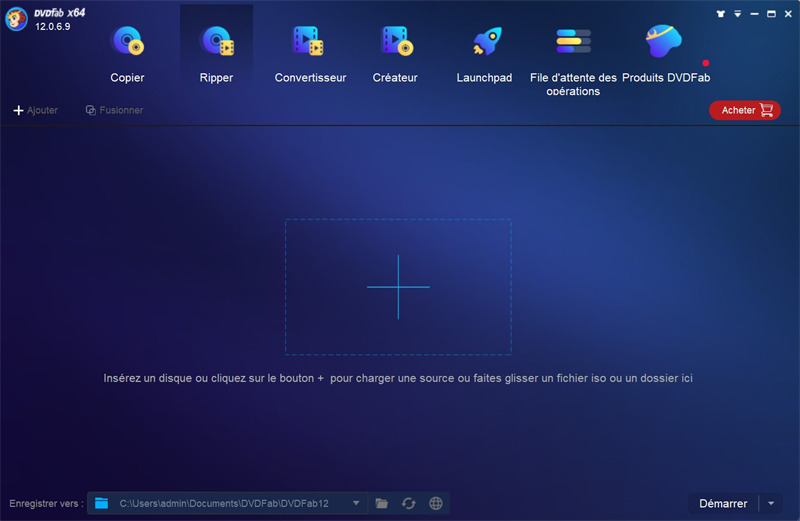Open the Copier module
This screenshot has width=800, height=521.
(x=128, y=54)
